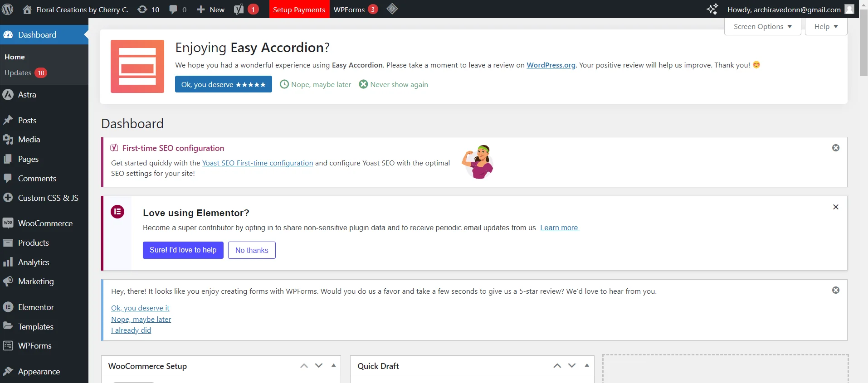Expand the Help dropdown tab
The height and width of the screenshot is (383, 868).
click(826, 26)
